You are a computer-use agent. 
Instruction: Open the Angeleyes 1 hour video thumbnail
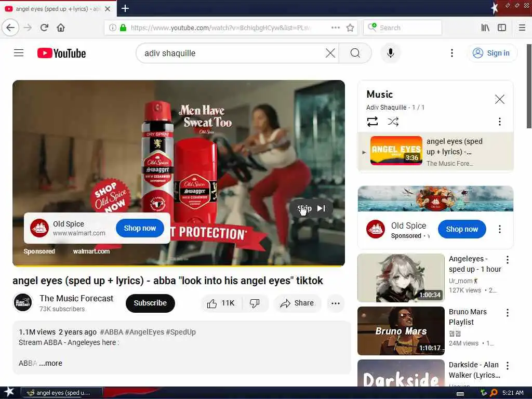(x=401, y=277)
